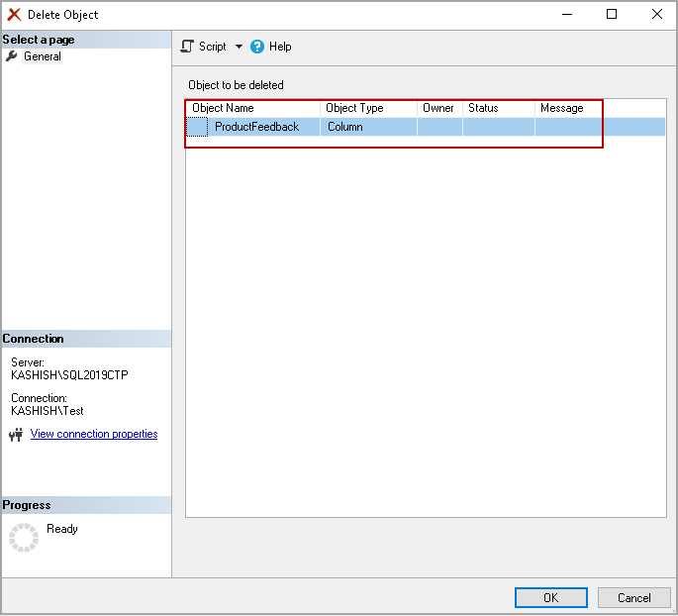Sort by Object Name column header

coord(253,108)
